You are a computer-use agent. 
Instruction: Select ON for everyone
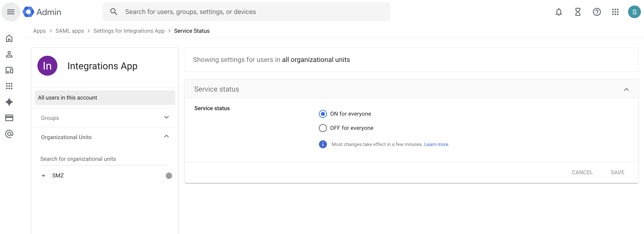322,114
